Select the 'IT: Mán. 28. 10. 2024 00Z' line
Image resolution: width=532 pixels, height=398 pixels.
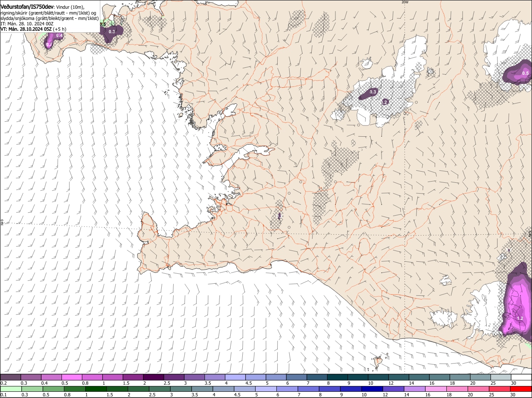tap(27, 24)
